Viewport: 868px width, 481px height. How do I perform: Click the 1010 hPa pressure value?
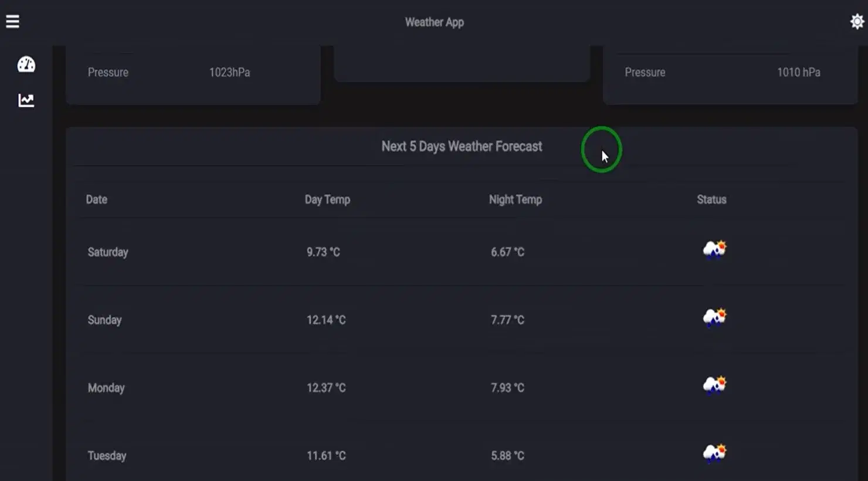coord(799,72)
